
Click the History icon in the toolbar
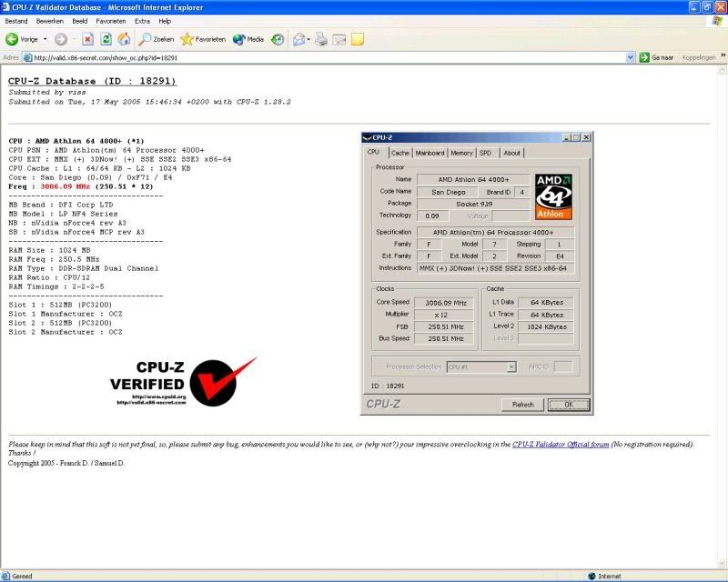(278, 39)
